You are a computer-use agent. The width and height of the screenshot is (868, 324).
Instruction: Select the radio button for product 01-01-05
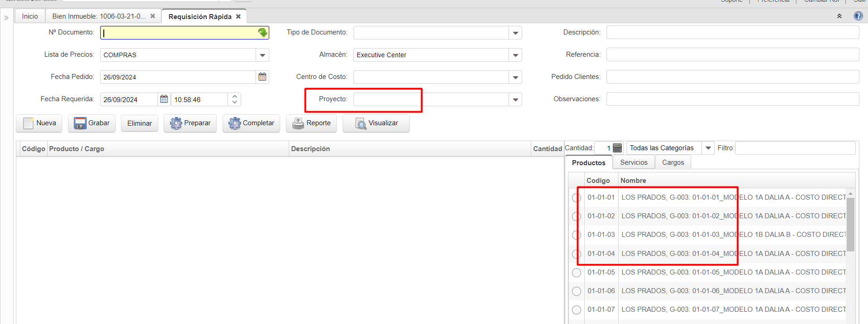pos(576,273)
